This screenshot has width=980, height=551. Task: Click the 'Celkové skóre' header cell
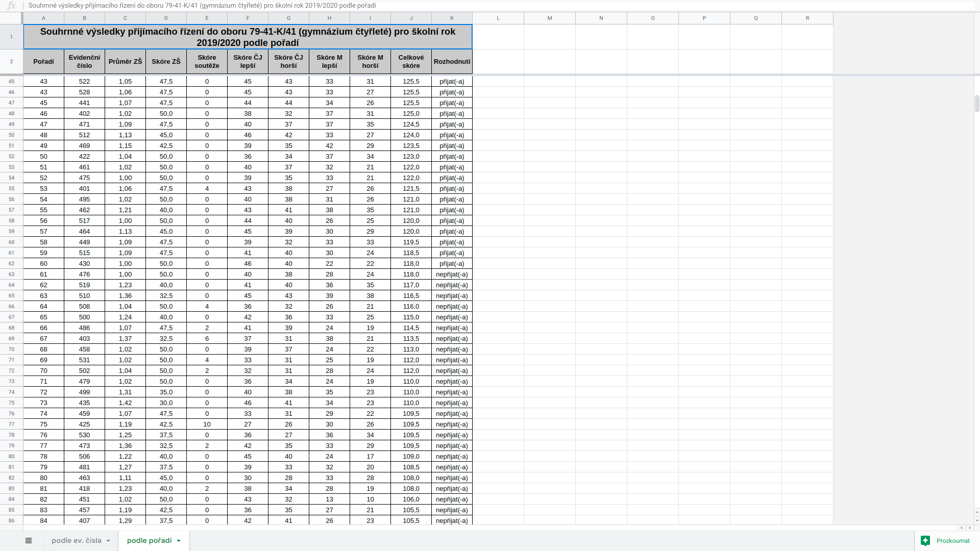[x=411, y=62]
